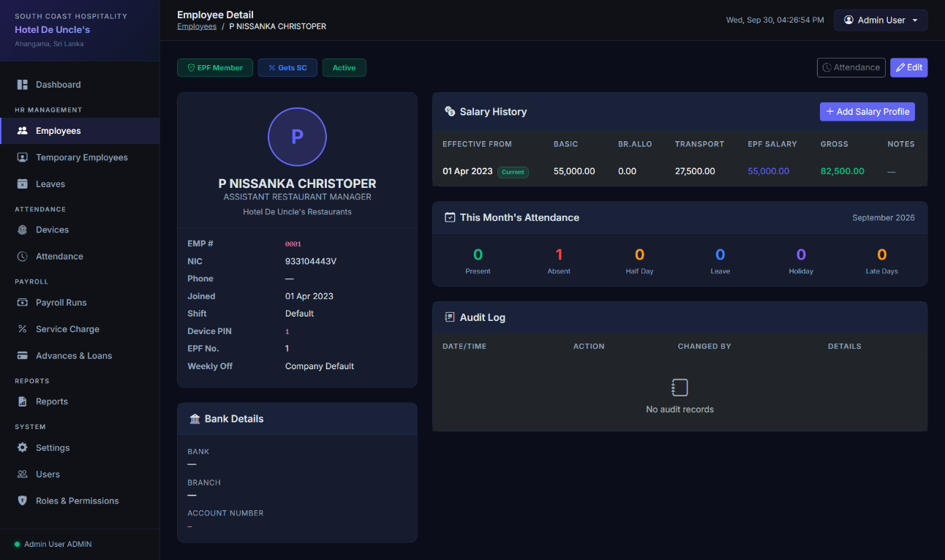The image size is (945, 560).
Task: Click the Service Charge percent icon
Action: 22,329
